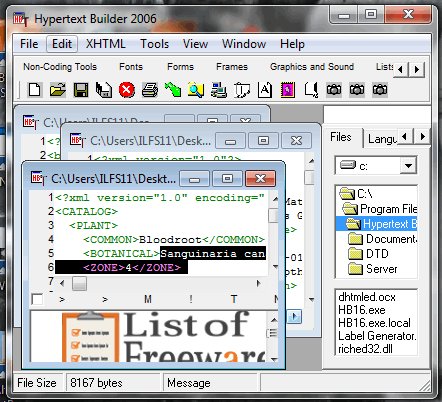Image resolution: width=442 pixels, height=402 pixels.
Task: Open the Window menu
Action: [244, 44]
